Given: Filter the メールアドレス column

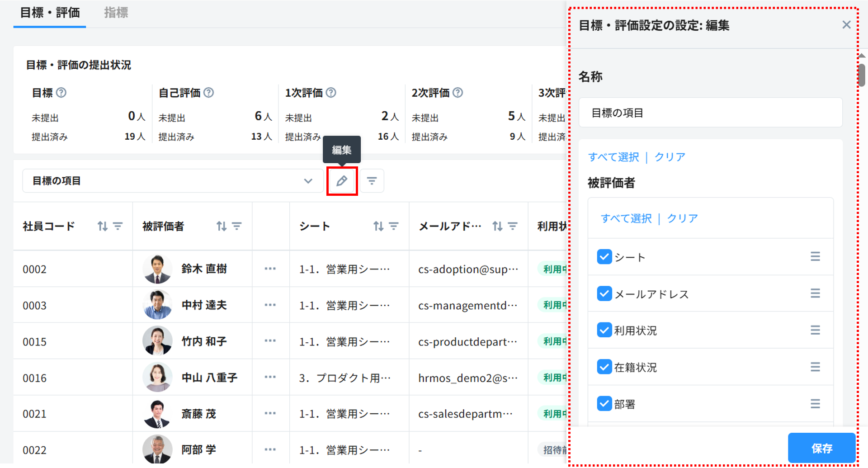Looking at the screenshot, I should coord(513,226).
